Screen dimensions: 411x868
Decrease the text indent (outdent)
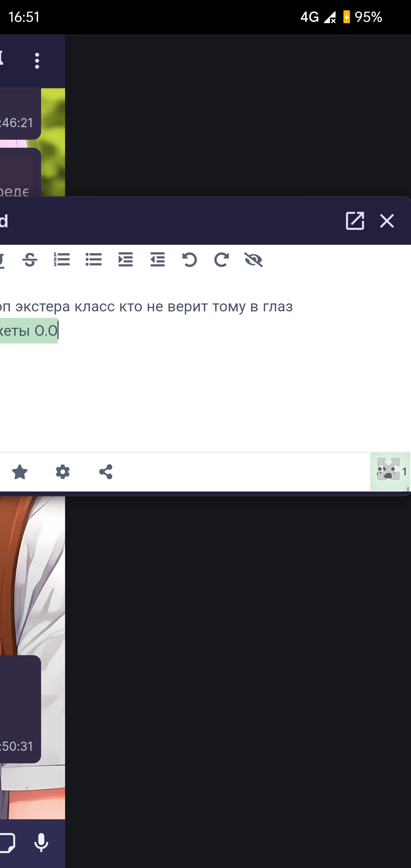(x=158, y=260)
